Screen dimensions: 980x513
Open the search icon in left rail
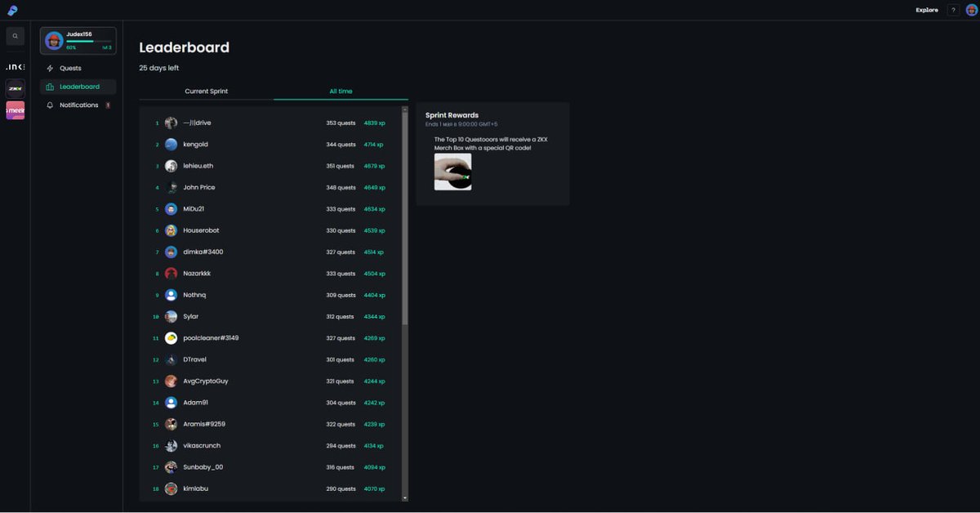click(15, 36)
